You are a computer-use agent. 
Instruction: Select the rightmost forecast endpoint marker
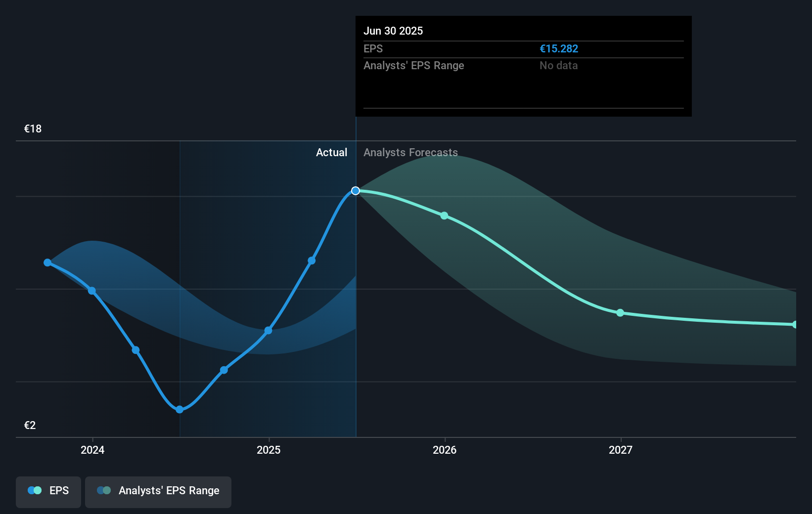click(795, 324)
